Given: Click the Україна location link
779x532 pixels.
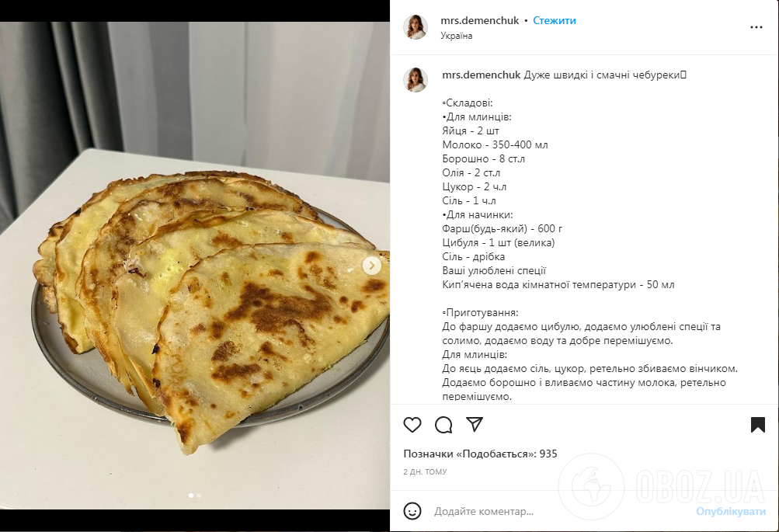Looking at the screenshot, I should pos(456,36).
